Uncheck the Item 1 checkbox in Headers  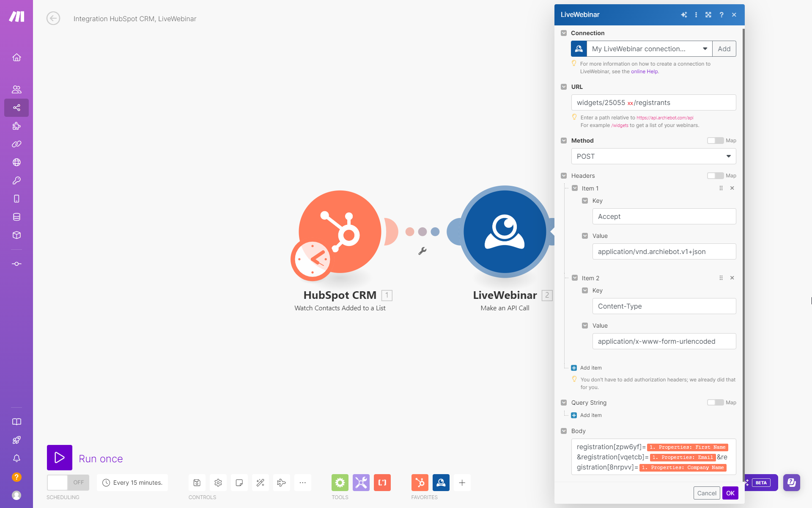click(x=575, y=188)
